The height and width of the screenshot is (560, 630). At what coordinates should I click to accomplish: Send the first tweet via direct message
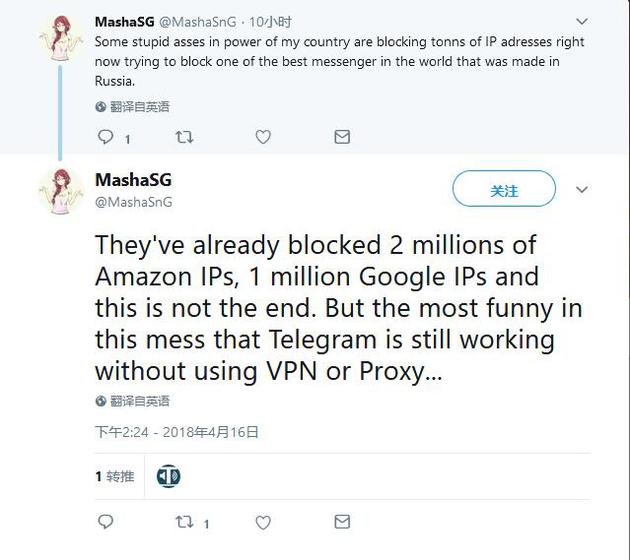[x=342, y=137]
